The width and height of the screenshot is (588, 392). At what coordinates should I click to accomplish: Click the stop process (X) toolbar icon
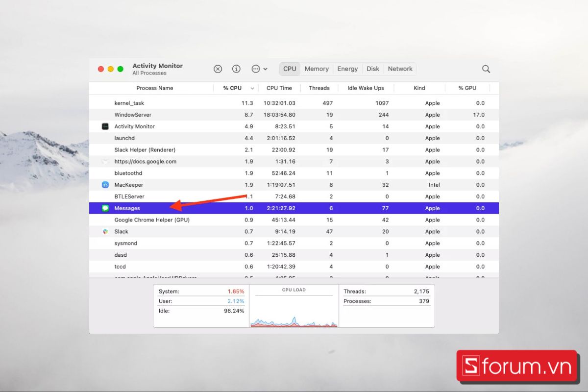pos(218,69)
